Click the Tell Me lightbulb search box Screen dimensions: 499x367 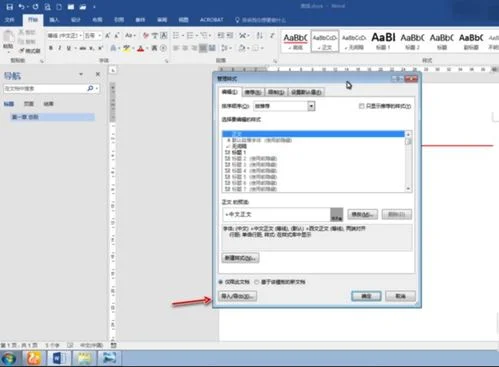tap(261, 20)
